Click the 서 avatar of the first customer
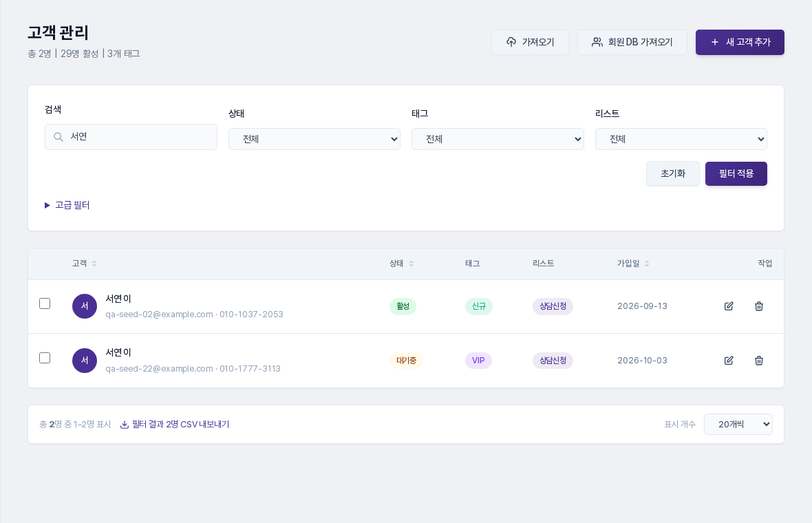Screen dimensions: 812x523 point(85,306)
